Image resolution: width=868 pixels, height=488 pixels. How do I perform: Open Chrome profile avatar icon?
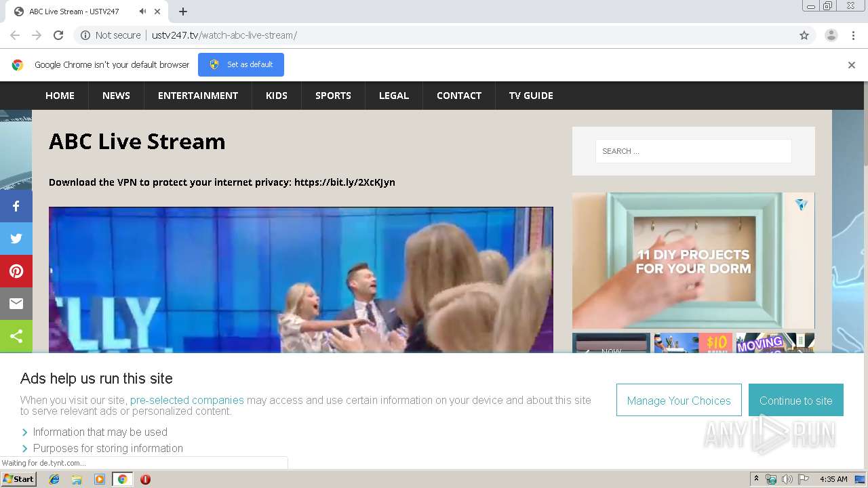point(831,35)
